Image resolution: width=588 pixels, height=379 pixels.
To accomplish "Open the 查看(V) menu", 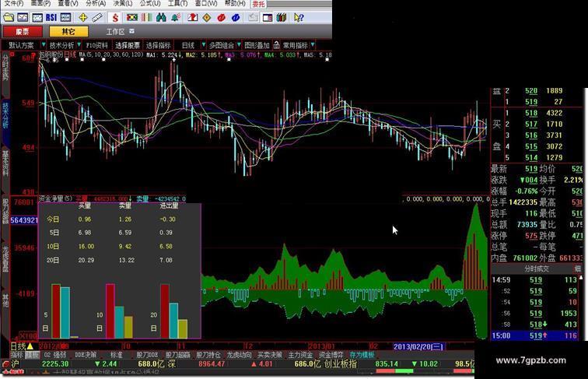I will 68,3.
